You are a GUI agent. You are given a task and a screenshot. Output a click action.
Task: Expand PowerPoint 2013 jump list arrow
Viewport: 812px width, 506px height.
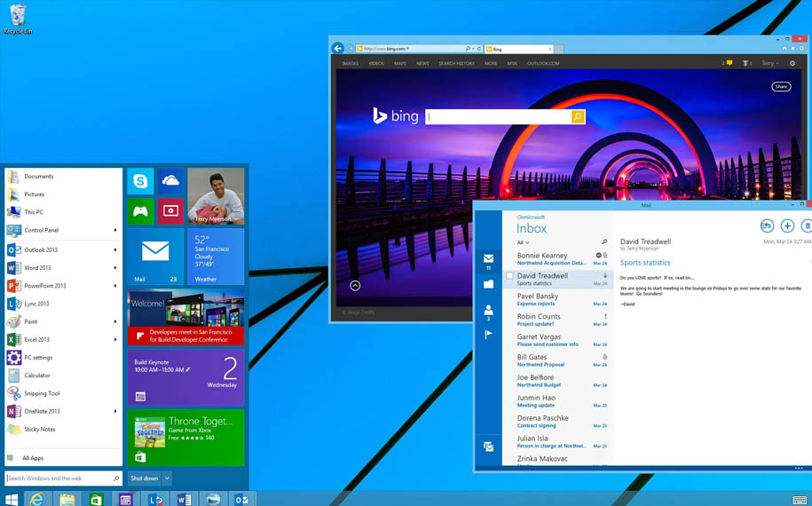point(115,286)
